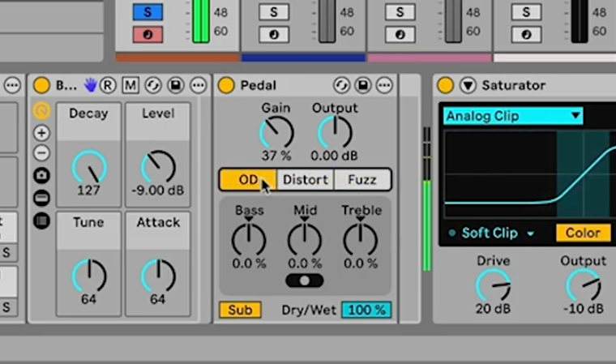
Task: Click the Saturator waveshaper curve display
Action: point(530,174)
